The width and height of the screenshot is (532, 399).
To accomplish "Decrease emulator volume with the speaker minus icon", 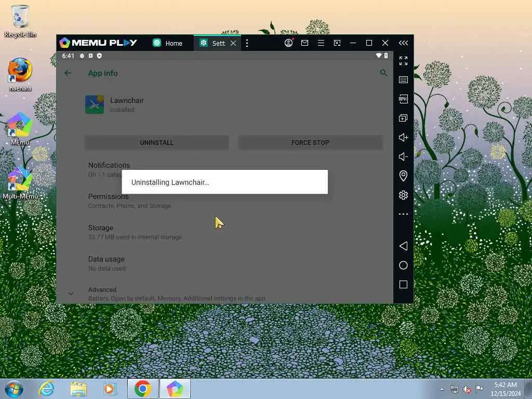I will (403, 156).
